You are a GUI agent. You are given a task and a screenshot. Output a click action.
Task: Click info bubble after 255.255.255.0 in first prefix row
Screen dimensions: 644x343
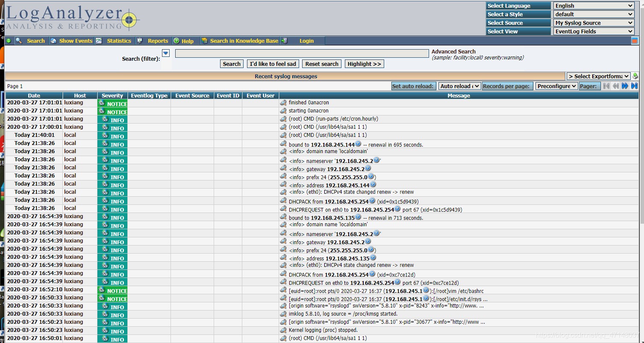(371, 176)
